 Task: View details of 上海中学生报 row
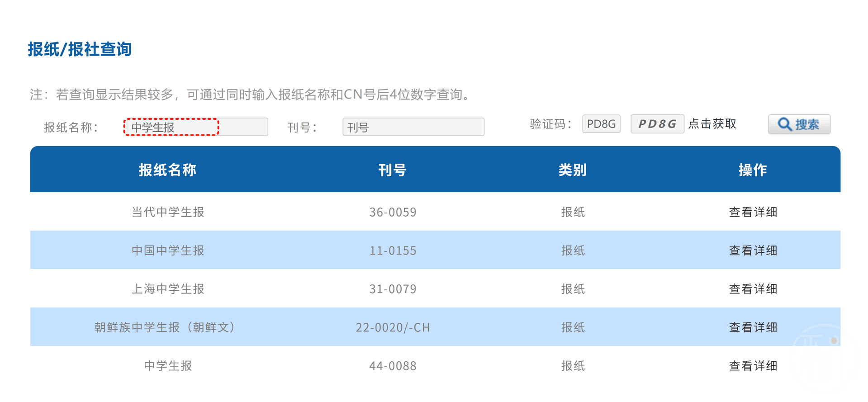click(x=753, y=289)
